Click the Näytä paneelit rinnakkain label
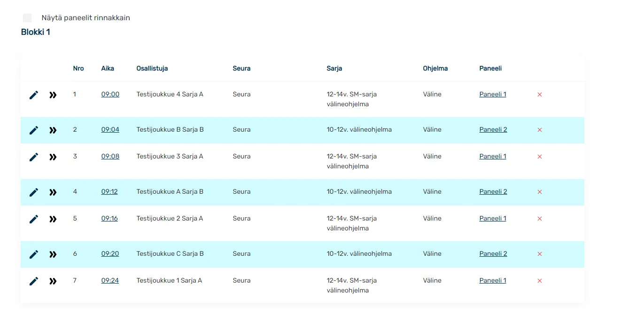 (x=86, y=18)
